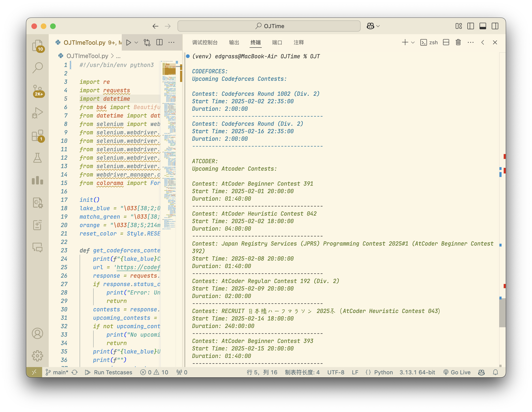Image resolution: width=532 pixels, height=412 pixels.
Task: Open the Accounts icon
Action: (x=37, y=333)
